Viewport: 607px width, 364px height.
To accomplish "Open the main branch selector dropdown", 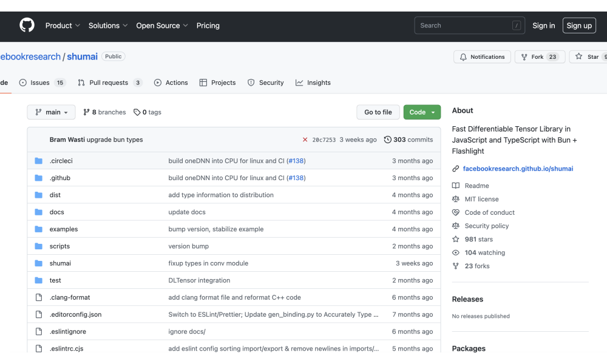I will (51, 112).
